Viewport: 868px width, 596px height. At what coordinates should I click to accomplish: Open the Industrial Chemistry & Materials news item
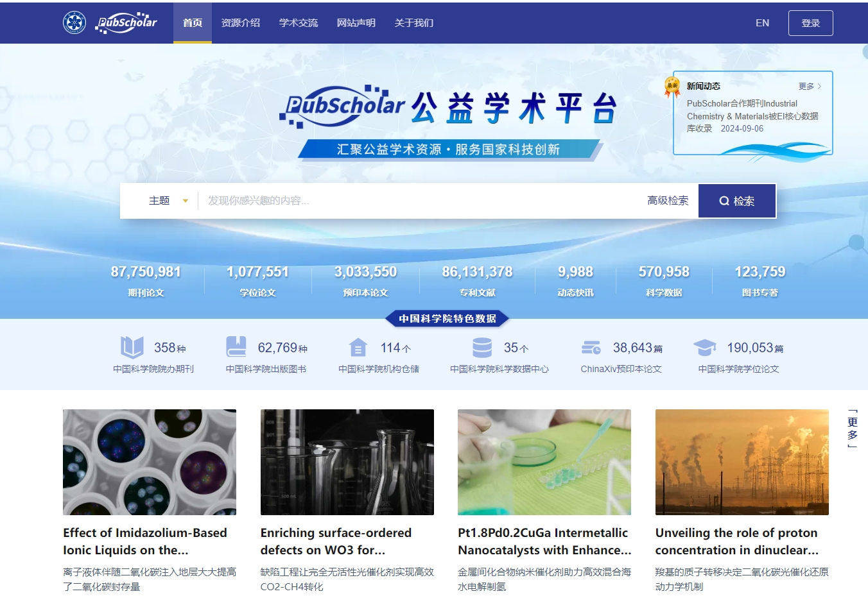752,116
